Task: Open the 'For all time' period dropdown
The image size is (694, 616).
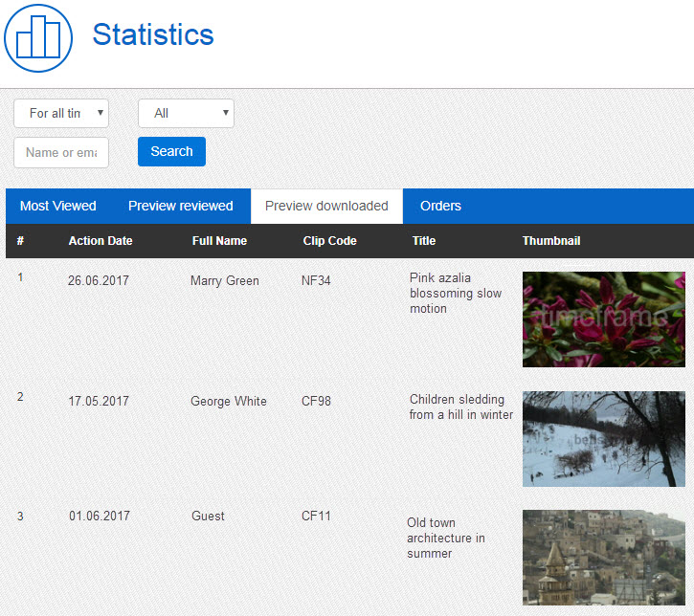Action: click(61, 113)
